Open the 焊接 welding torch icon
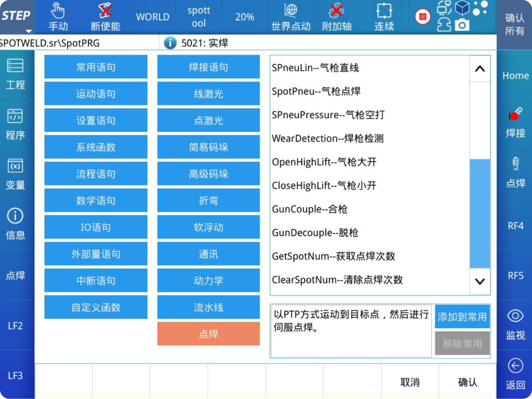 pos(515,114)
